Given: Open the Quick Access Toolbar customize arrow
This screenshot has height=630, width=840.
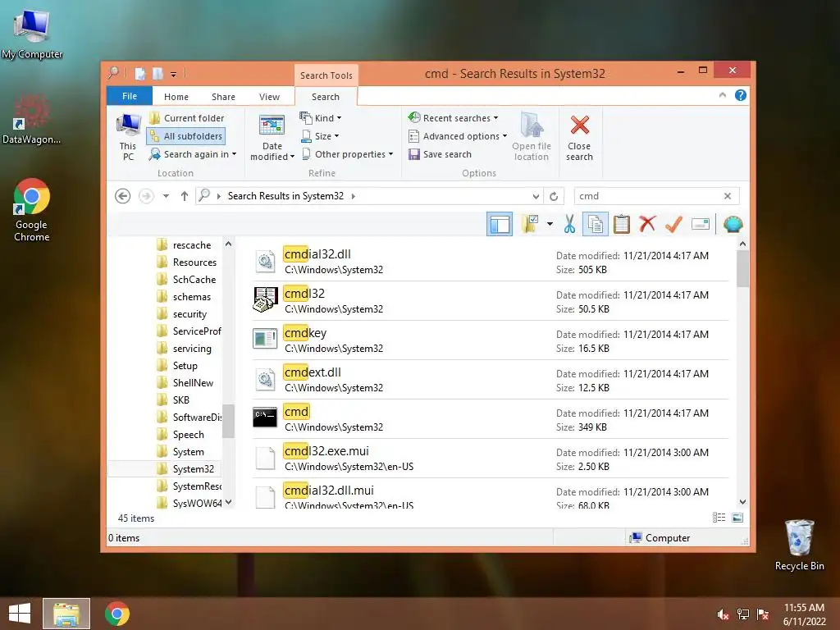Looking at the screenshot, I should 173,74.
